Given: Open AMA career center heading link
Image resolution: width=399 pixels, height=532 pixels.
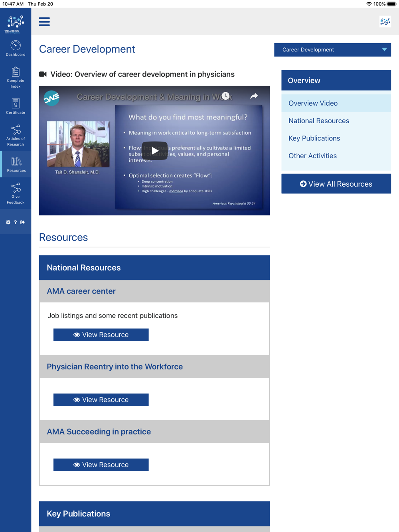Looking at the screenshot, I should pos(81,291).
